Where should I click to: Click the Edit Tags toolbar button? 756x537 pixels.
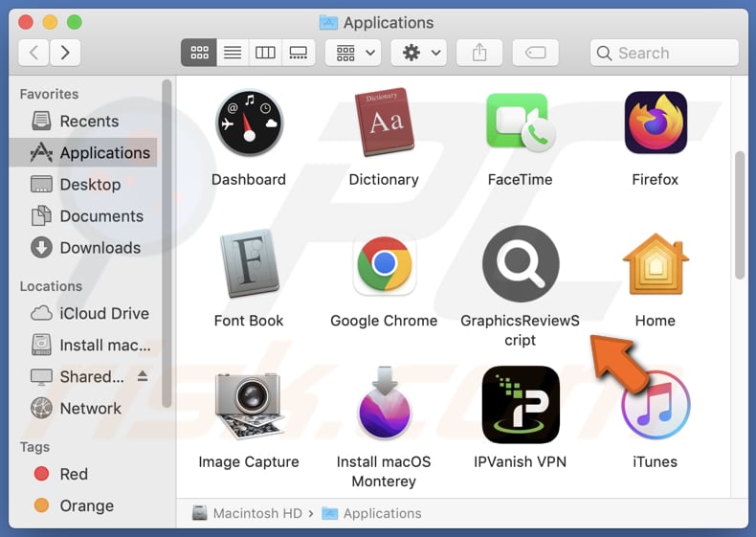[536, 52]
